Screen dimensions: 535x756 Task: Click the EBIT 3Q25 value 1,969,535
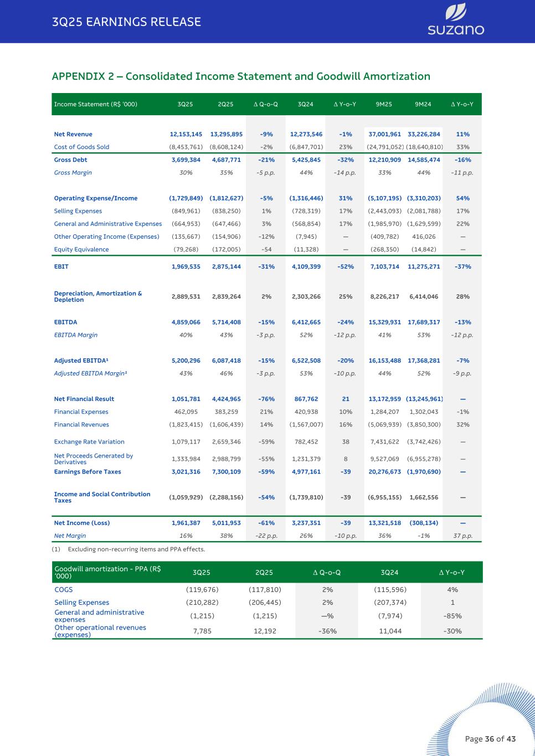click(x=186, y=266)
